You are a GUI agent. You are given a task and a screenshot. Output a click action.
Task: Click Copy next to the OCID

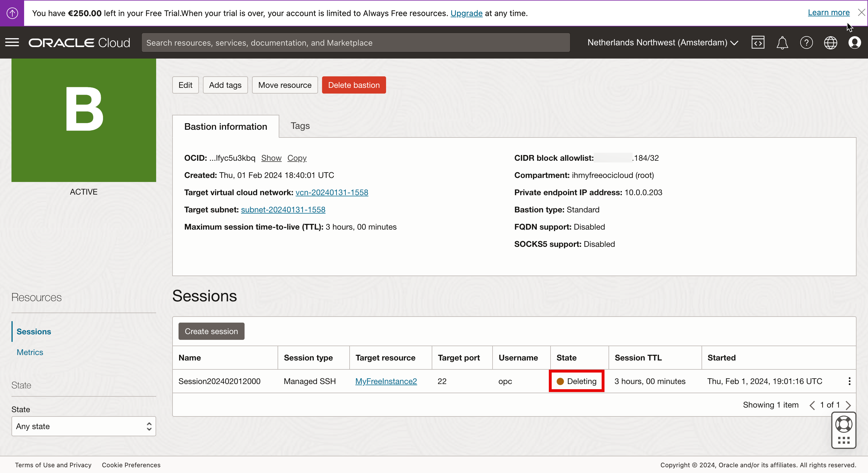[x=297, y=158]
